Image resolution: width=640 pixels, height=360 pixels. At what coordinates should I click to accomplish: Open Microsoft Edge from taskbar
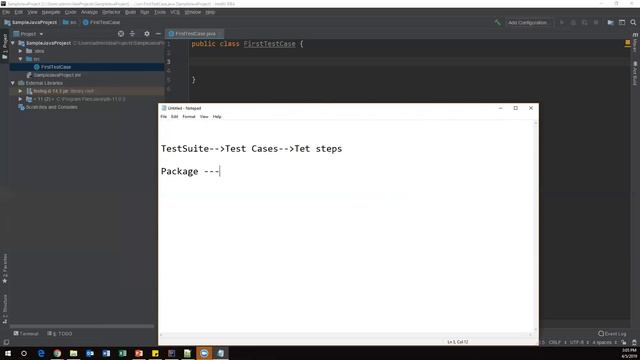(x=41, y=353)
